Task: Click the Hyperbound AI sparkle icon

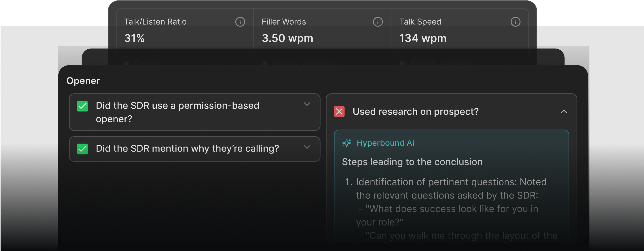Action: point(346,143)
